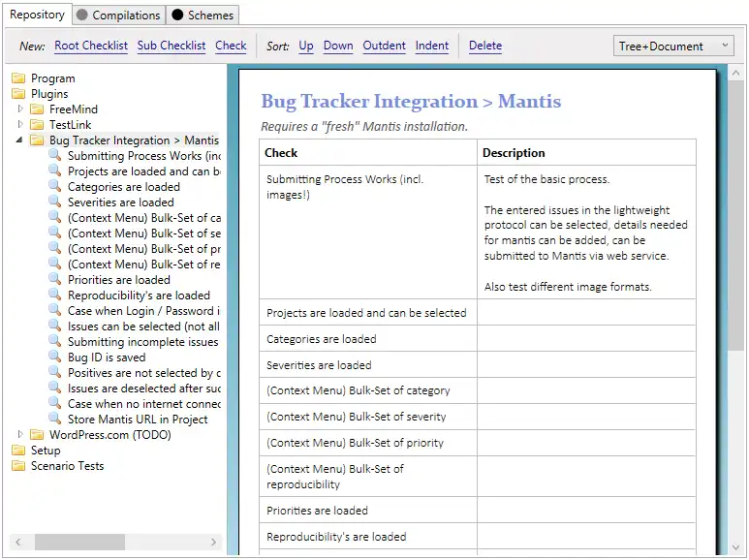Image resolution: width=749 pixels, height=560 pixels.
Task: Click 'Requires a fresh Mantis installation' subtitle
Action: 364,127
